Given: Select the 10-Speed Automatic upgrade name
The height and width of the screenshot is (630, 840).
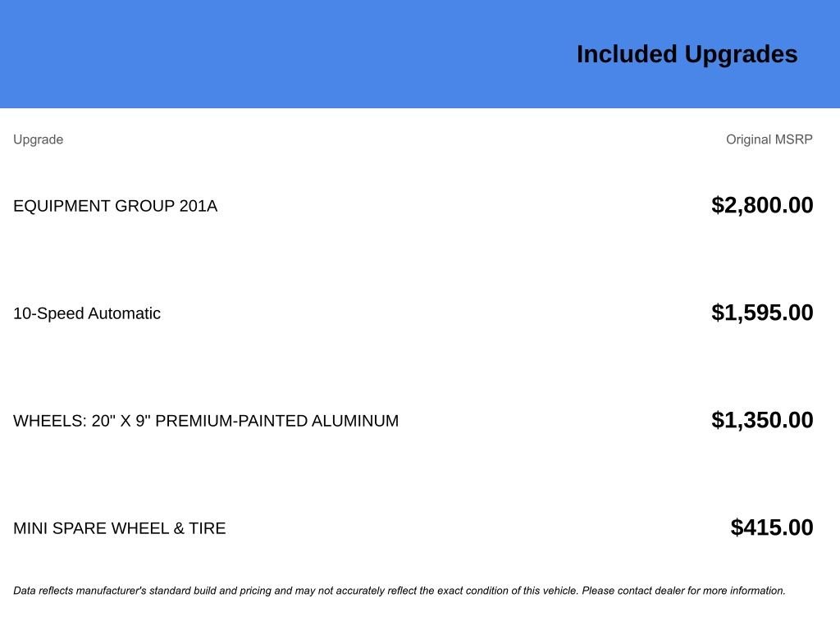Looking at the screenshot, I should coord(87,313).
